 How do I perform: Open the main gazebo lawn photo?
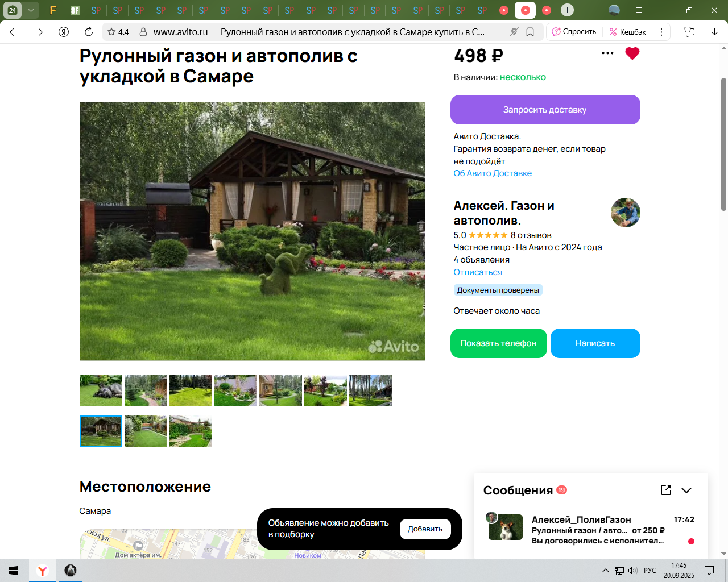pyautogui.click(x=253, y=231)
